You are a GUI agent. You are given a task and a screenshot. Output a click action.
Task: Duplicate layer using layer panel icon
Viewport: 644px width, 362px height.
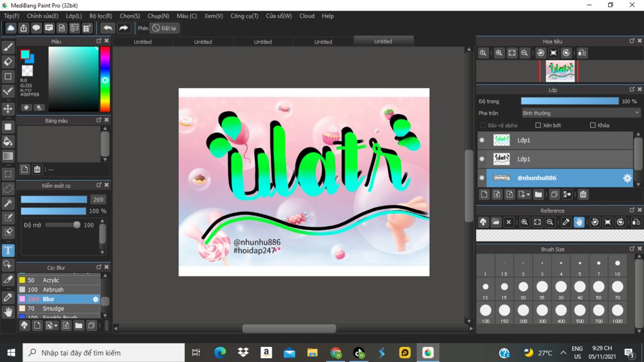(x=554, y=195)
